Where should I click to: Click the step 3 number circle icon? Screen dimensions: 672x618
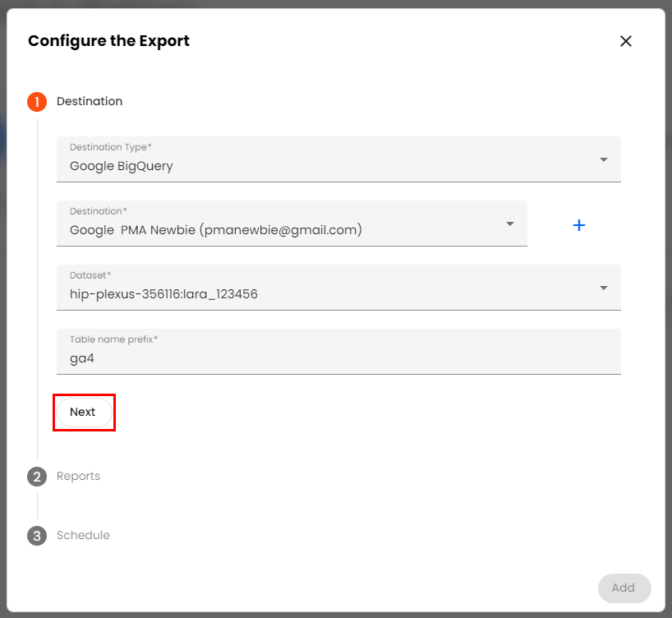(x=37, y=536)
